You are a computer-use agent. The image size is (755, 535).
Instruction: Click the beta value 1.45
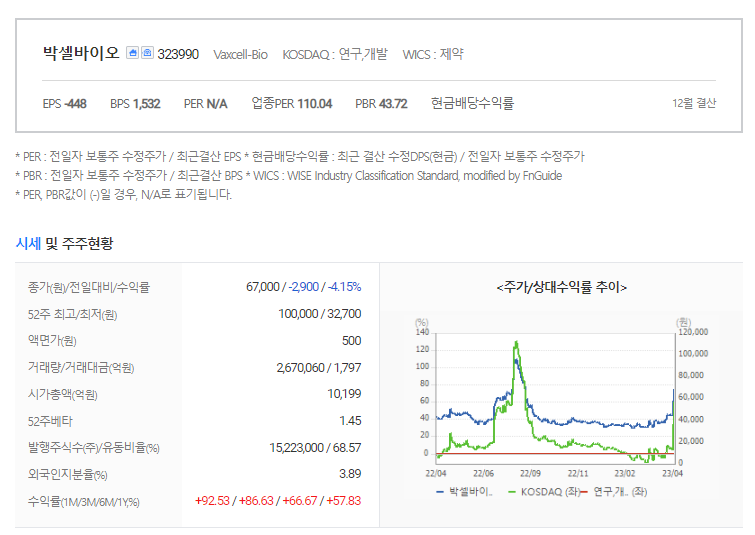pyautogui.click(x=350, y=421)
